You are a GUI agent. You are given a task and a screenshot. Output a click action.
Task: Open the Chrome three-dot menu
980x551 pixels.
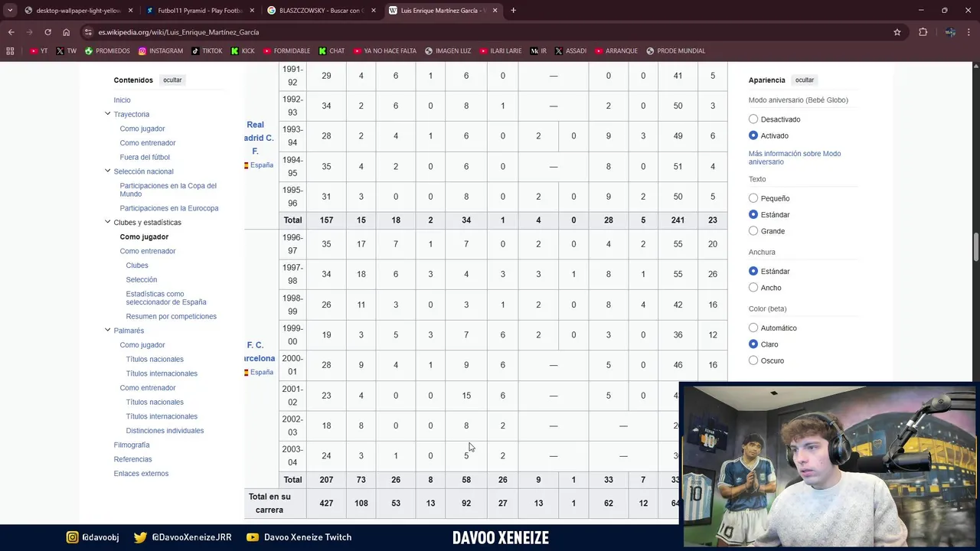[x=969, y=32]
